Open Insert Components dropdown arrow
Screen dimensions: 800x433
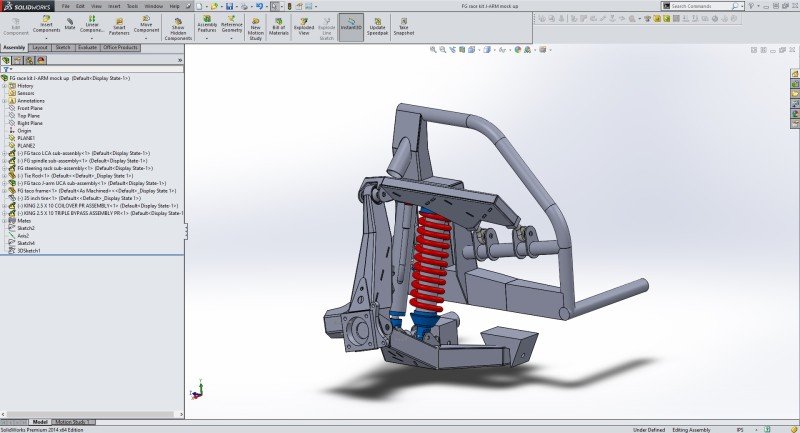coord(46,38)
